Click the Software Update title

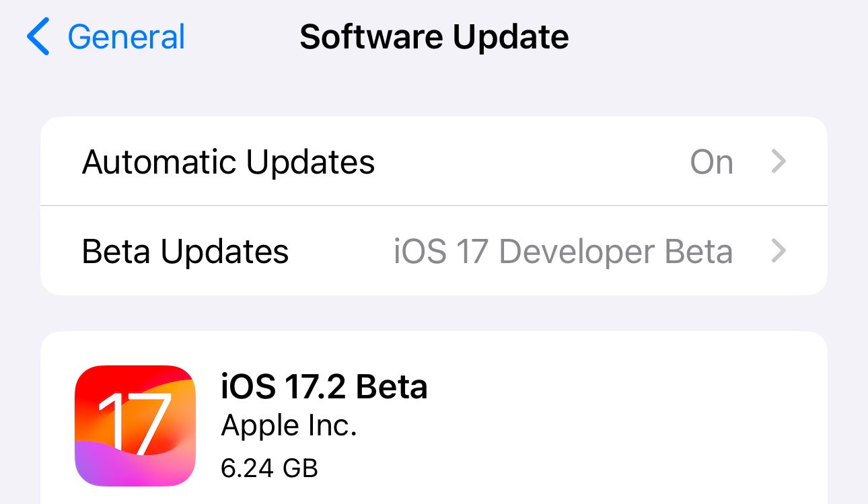434,37
